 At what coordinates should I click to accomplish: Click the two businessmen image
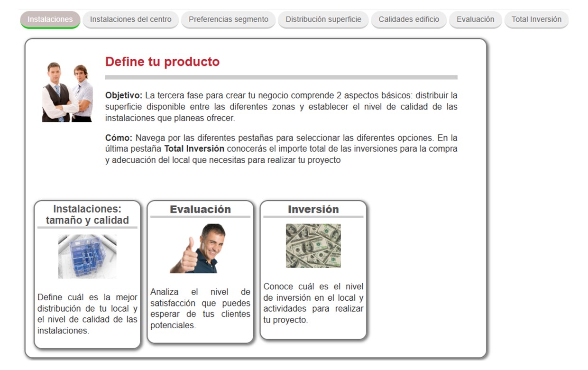point(67,92)
